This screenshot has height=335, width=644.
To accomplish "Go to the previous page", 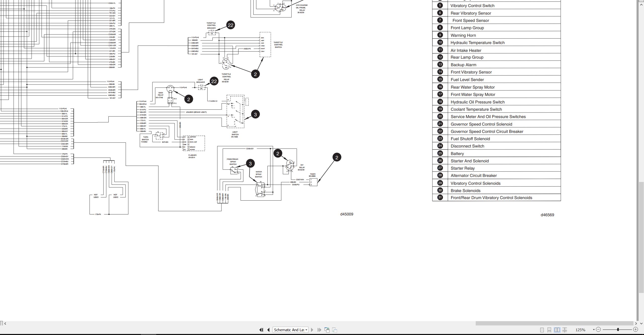I will (268, 330).
